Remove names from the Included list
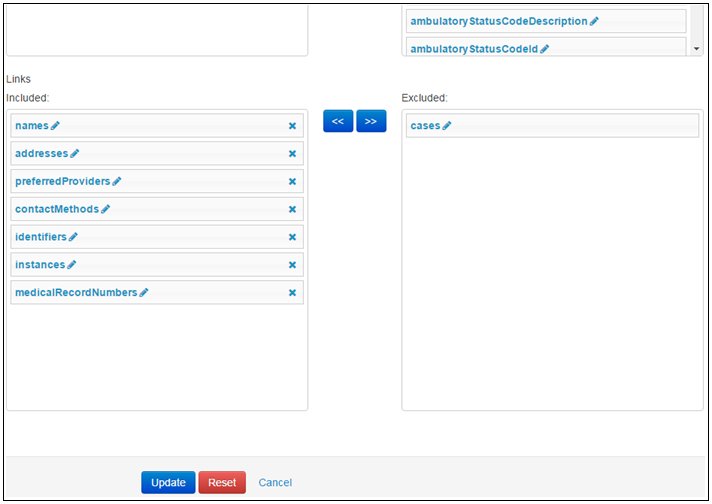The height and width of the screenshot is (504, 712). point(292,126)
